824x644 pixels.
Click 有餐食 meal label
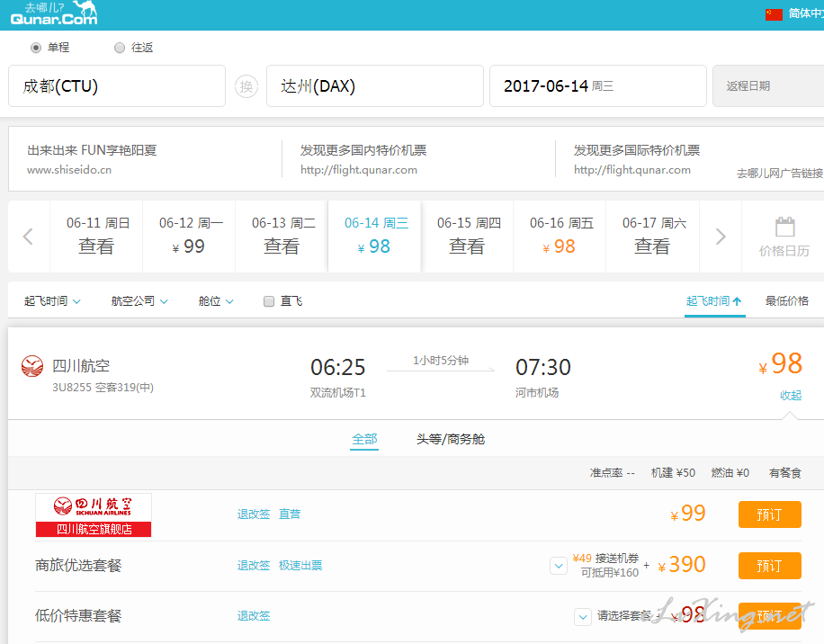pos(785,473)
